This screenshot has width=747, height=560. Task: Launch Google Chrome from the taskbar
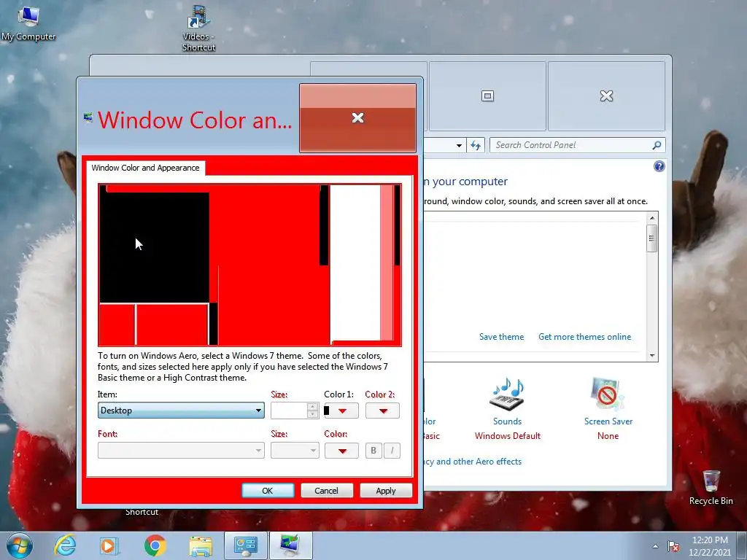155,545
